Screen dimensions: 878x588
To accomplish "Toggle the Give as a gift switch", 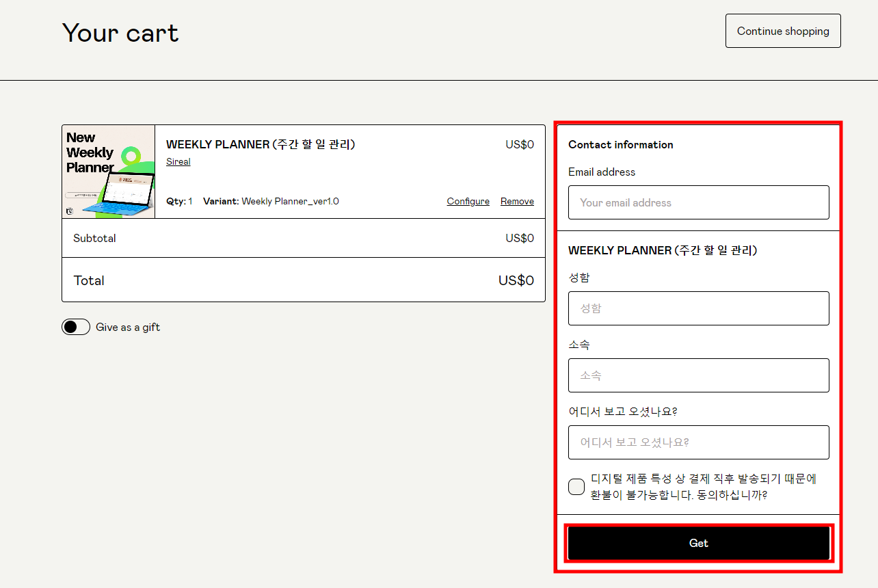I will [x=76, y=327].
